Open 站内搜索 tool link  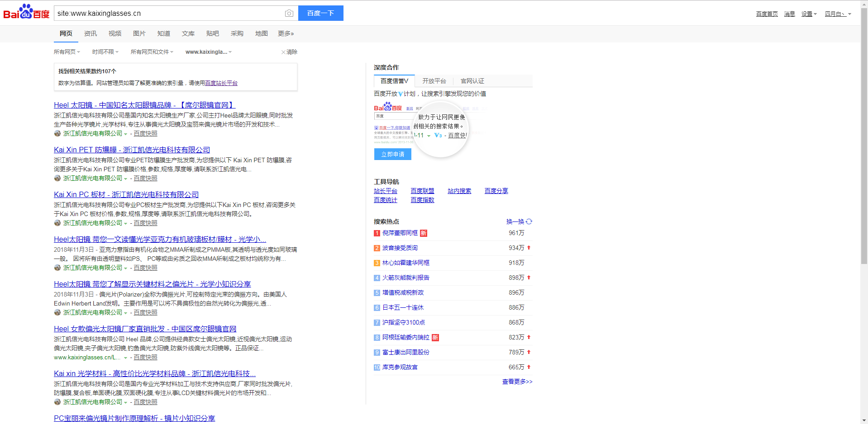point(459,191)
